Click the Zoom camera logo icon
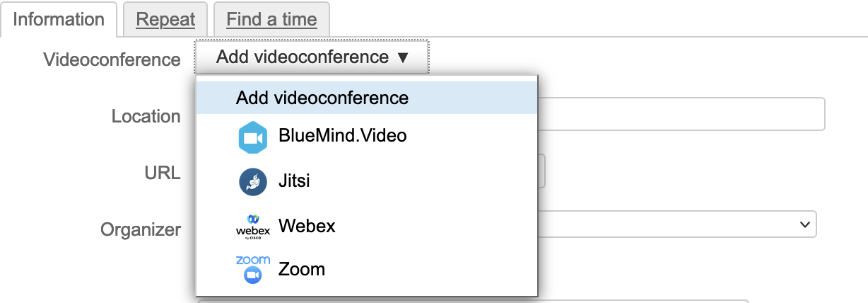Image resolution: width=868 pixels, height=303 pixels. point(252,270)
